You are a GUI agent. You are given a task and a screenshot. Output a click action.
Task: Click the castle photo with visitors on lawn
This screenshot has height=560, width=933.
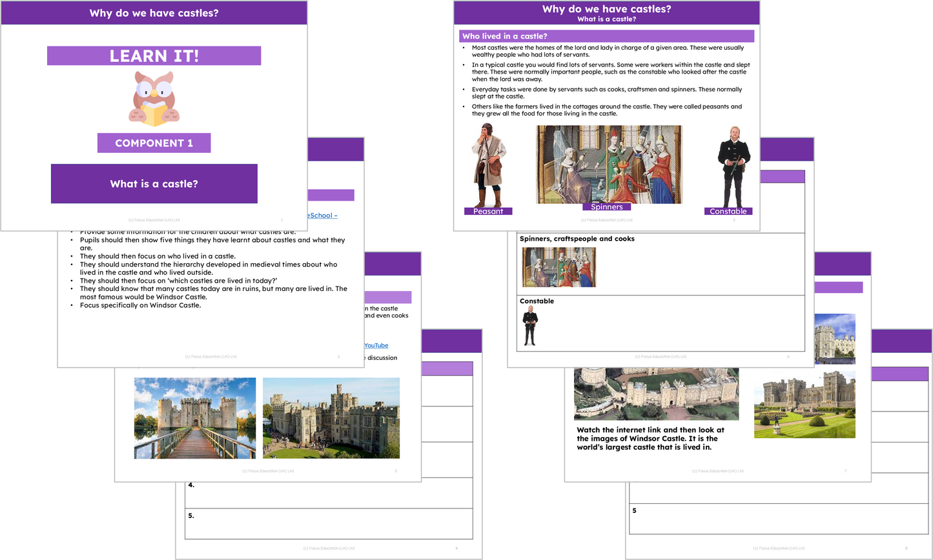(x=331, y=418)
